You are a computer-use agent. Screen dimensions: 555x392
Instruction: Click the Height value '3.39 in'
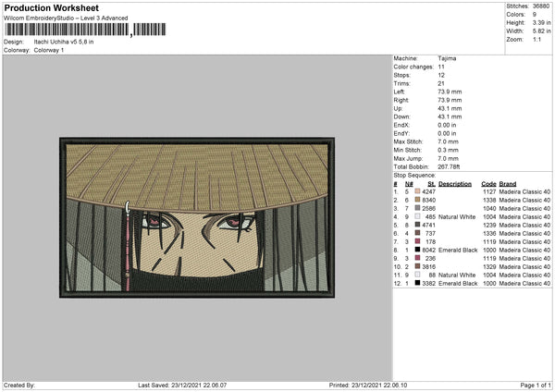(541, 22)
